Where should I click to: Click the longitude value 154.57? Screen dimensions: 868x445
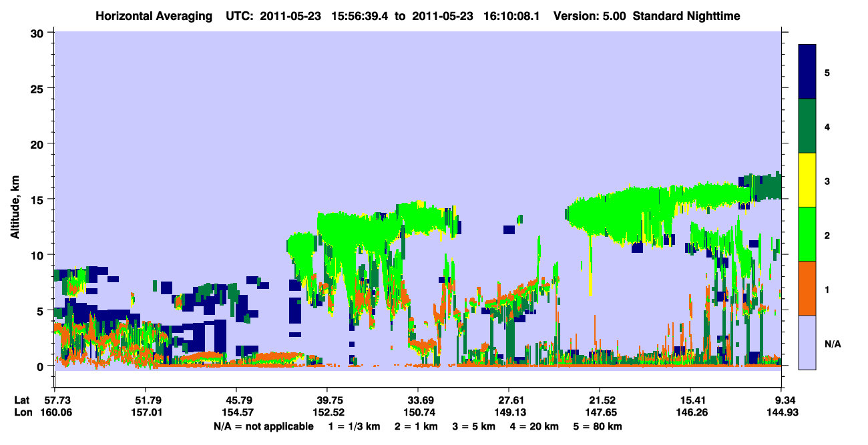[x=236, y=413]
